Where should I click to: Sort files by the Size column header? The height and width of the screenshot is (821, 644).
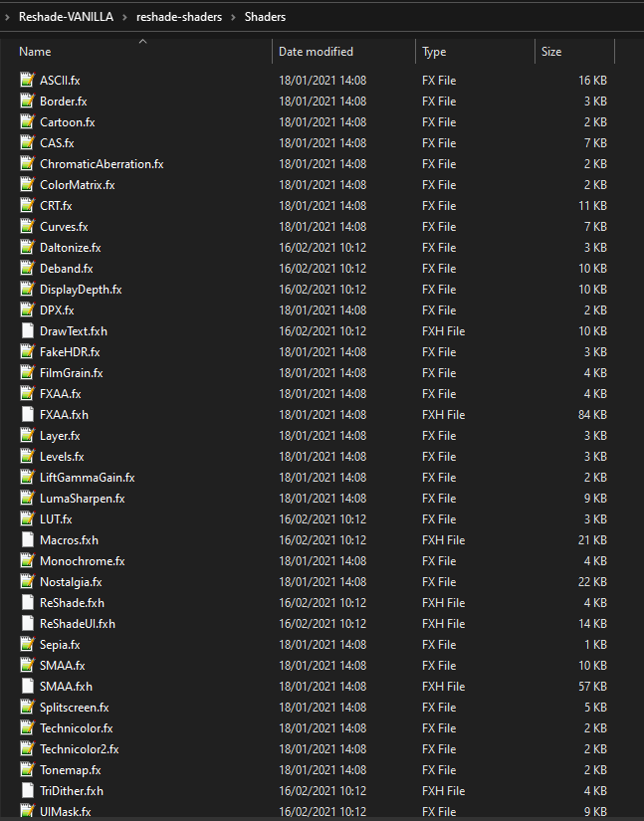551,52
